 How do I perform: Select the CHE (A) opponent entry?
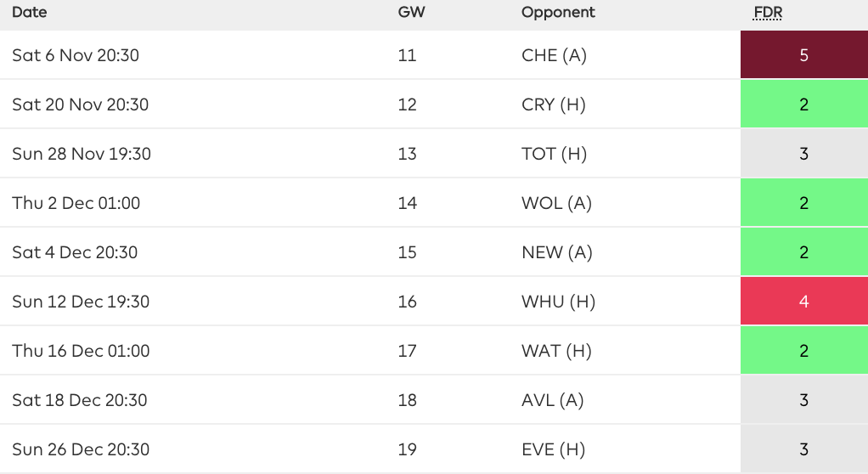pos(554,55)
